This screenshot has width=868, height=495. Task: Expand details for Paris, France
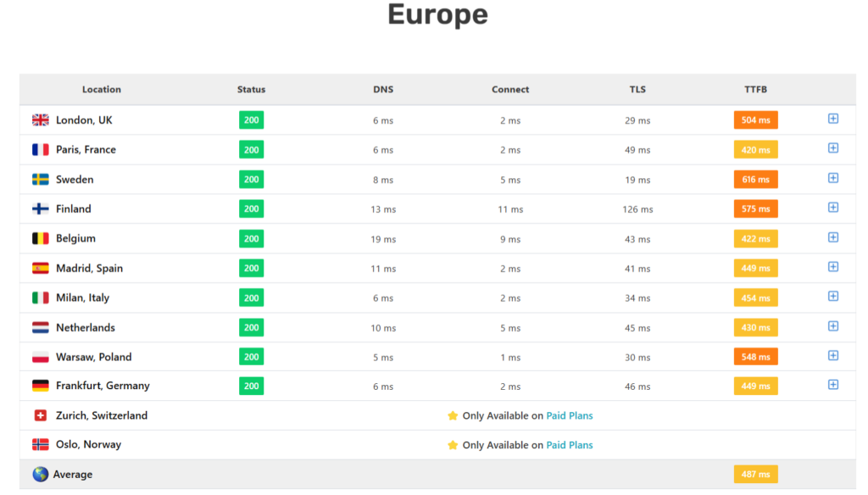(x=833, y=149)
